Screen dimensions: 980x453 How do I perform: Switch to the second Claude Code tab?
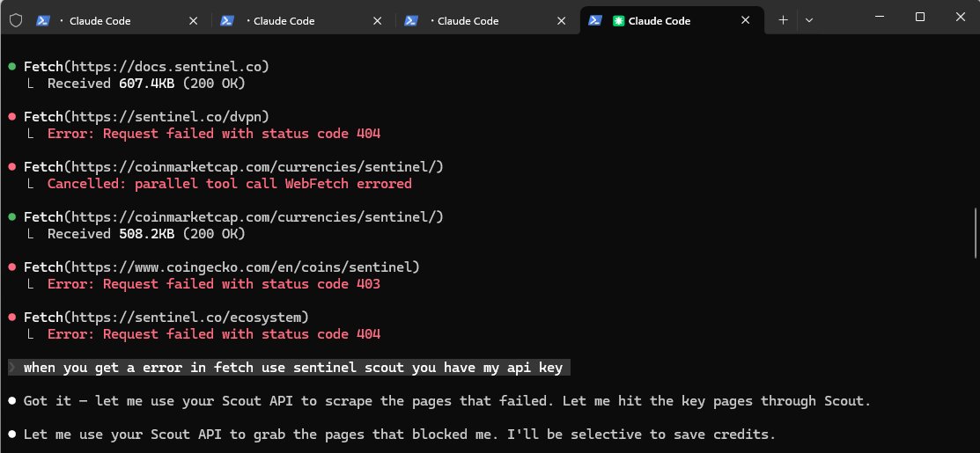pos(300,20)
